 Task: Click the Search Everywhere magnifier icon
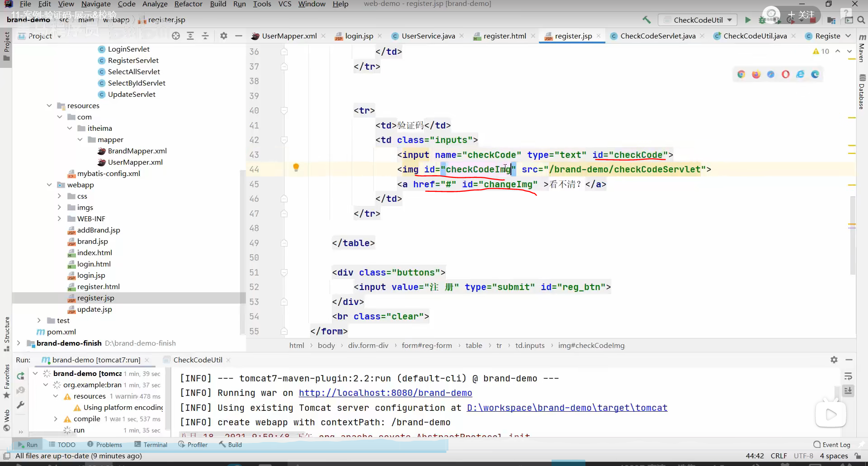coord(861,20)
